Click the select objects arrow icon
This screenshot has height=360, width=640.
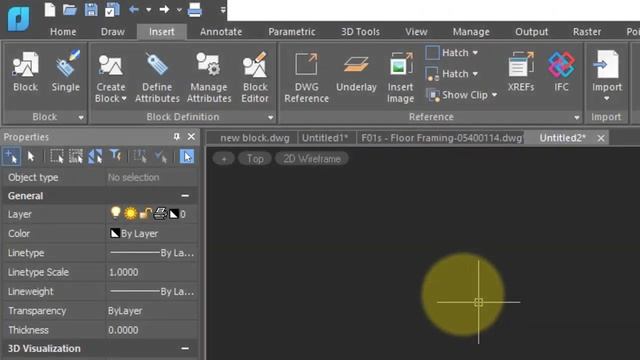(31, 157)
